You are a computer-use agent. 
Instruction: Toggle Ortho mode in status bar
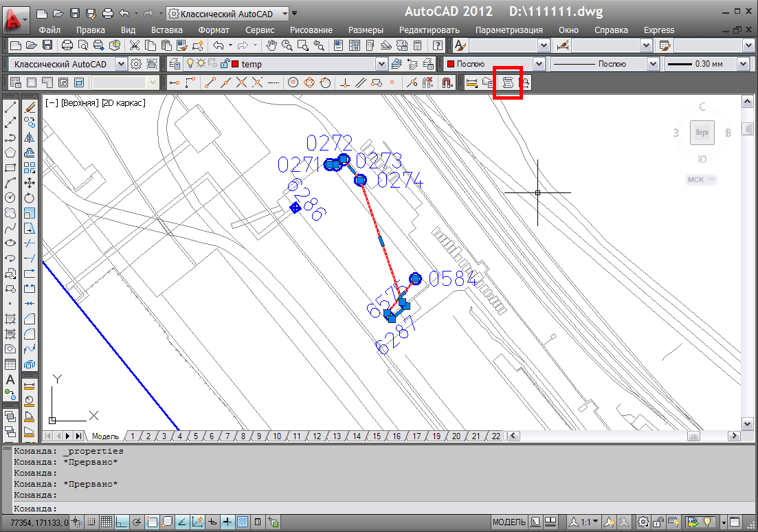click(x=121, y=522)
